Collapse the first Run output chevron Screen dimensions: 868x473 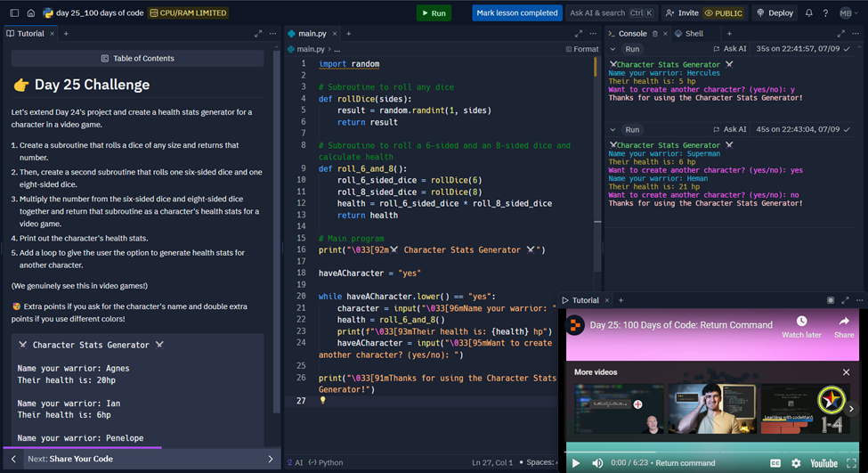point(612,49)
